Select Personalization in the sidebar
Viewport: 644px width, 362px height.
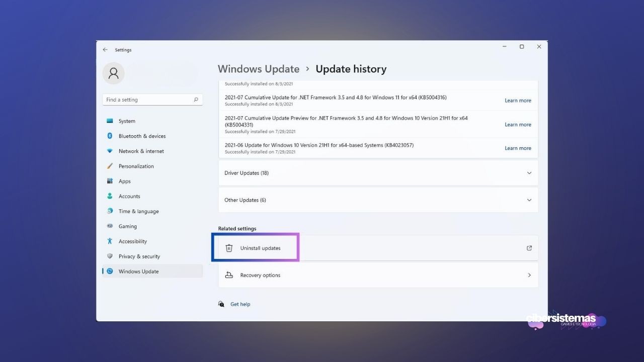click(136, 166)
